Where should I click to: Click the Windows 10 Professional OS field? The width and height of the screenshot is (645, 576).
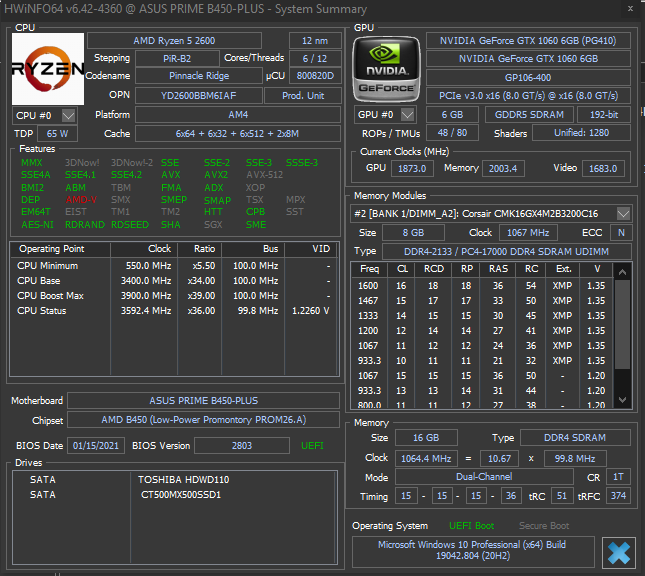click(473, 550)
